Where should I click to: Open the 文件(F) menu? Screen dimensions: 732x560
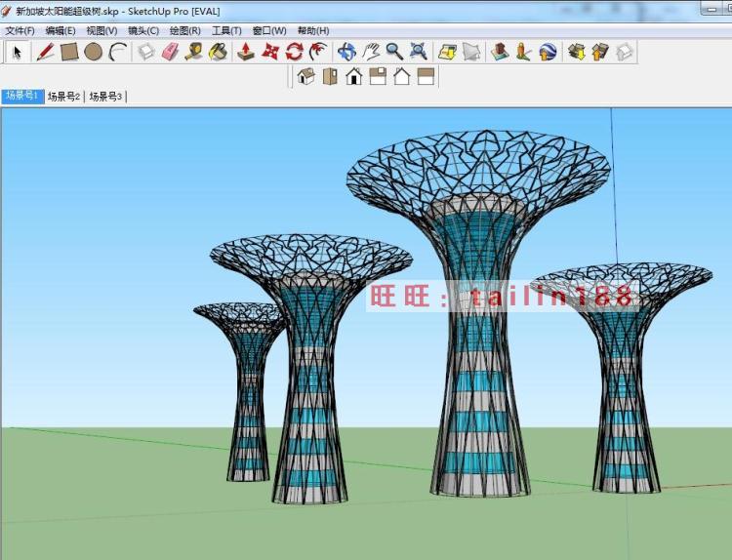(x=20, y=31)
